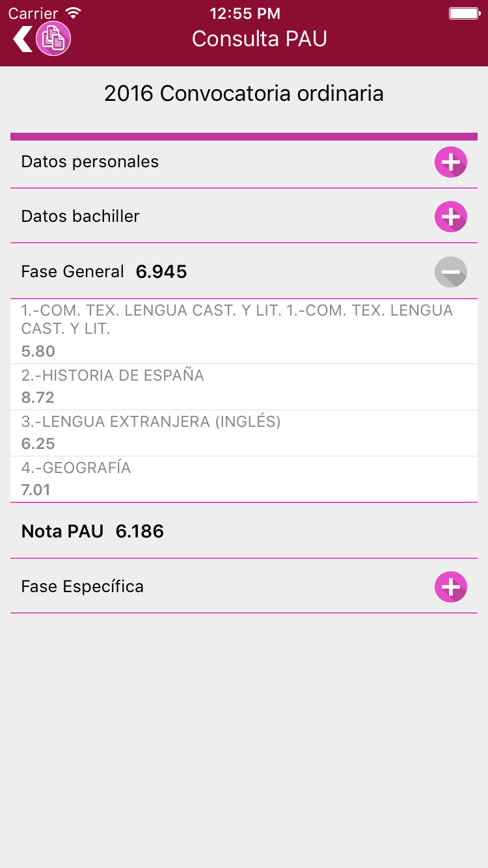Tap the plus icon beside Fase Específica
488x868 pixels.
pyautogui.click(x=450, y=587)
